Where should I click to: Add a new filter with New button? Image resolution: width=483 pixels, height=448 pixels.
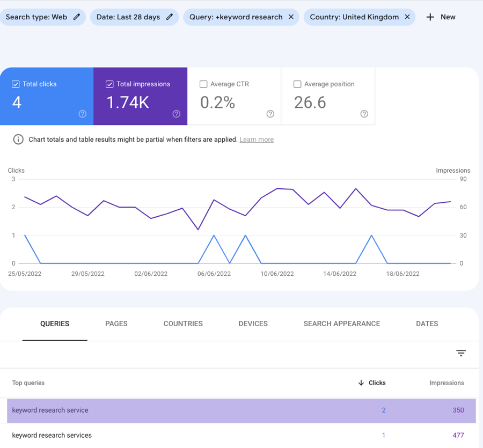pos(441,17)
